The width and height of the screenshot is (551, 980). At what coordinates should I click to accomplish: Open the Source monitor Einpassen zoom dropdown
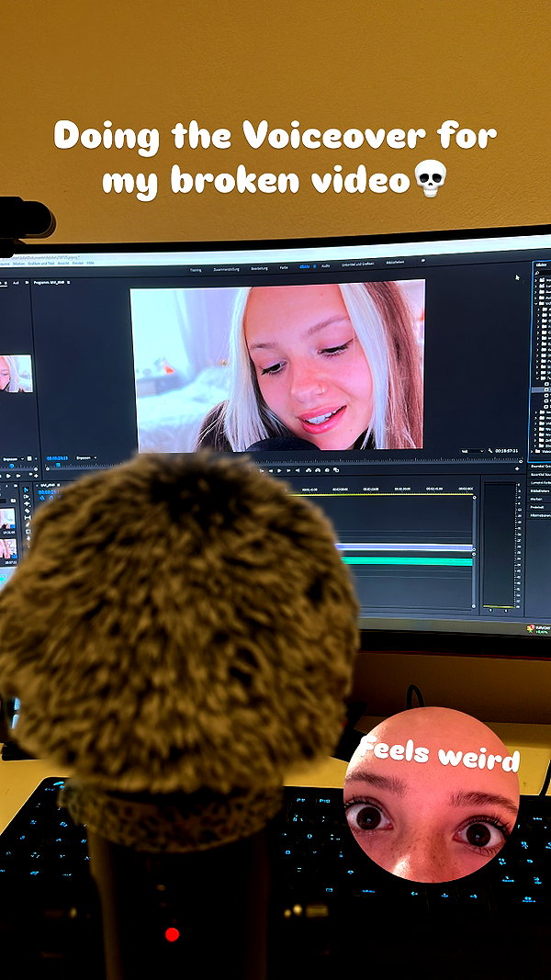[13, 458]
